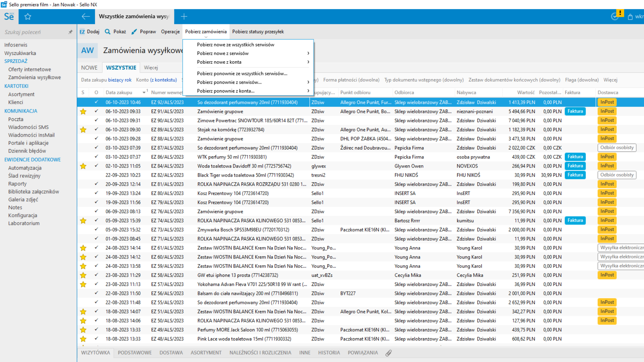Expand 'Pobierz nowe z konta' submenu

click(x=248, y=62)
